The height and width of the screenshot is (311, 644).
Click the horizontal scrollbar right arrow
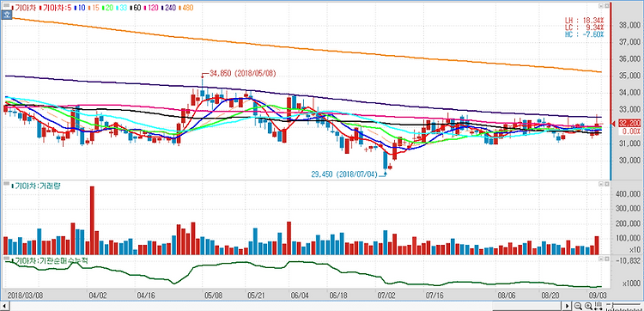568,306
